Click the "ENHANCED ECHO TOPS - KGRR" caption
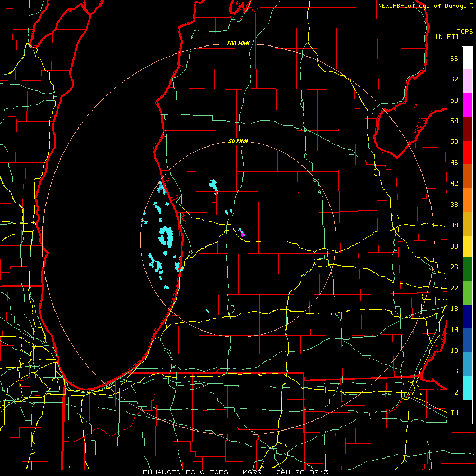 pos(202,472)
